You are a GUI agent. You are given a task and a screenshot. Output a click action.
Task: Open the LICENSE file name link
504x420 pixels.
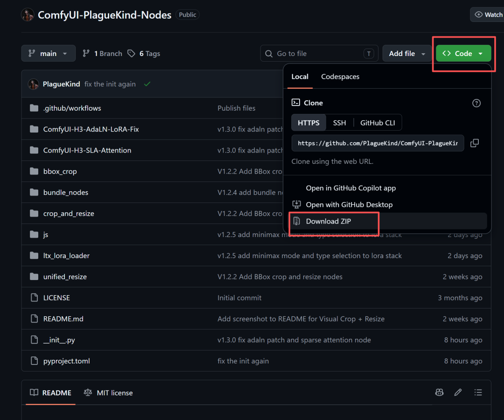pos(56,298)
